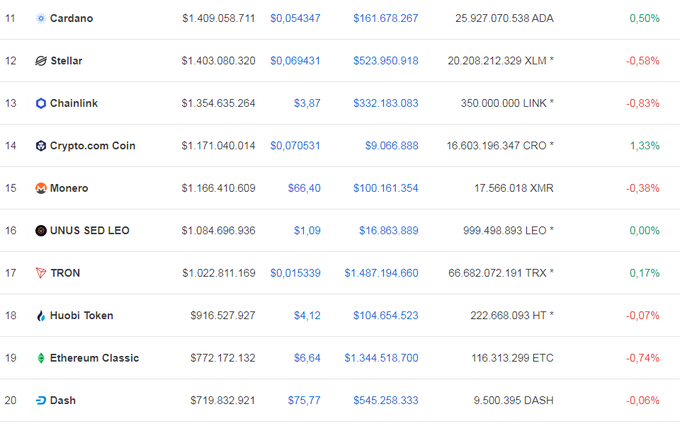Image resolution: width=680 pixels, height=426 pixels.
Task: Click the Chainlink hexagon icon
Action: click(x=41, y=103)
